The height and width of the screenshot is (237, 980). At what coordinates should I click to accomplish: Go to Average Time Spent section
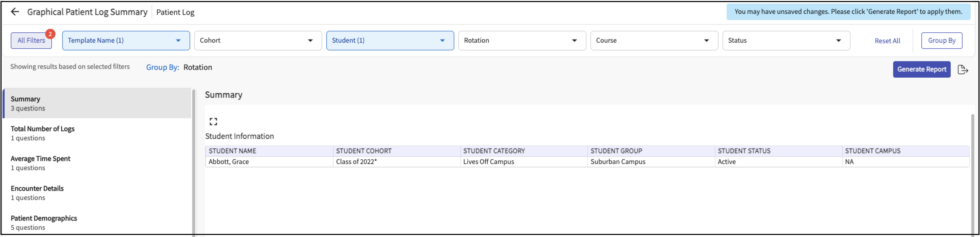(97, 163)
